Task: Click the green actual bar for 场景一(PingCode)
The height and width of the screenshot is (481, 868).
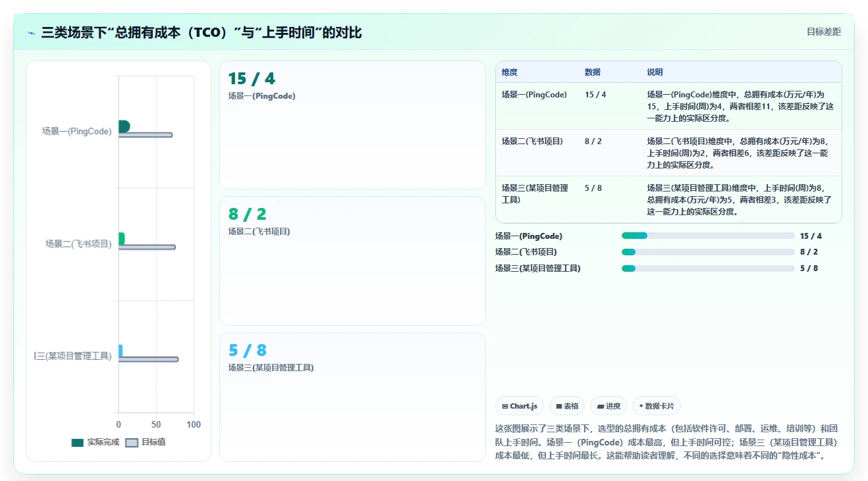Action: coord(124,126)
